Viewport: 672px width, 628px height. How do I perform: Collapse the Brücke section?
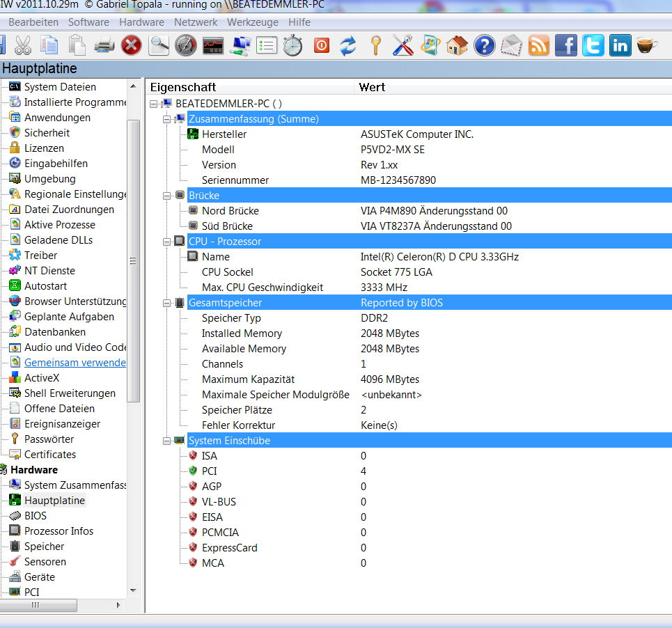(166, 196)
